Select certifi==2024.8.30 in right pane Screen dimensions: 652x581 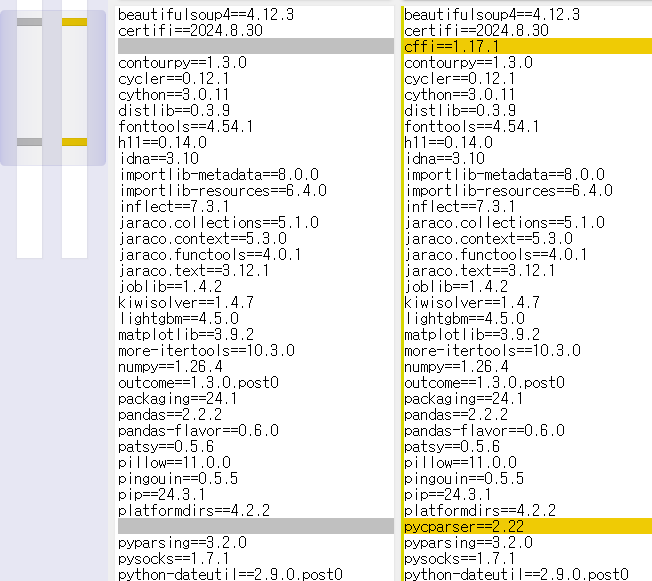[x=477, y=30]
